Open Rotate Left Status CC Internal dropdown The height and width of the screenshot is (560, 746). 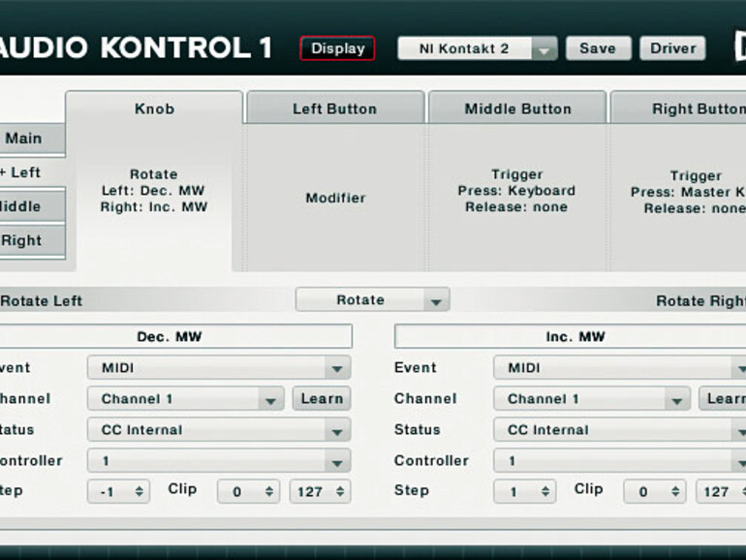coord(219,430)
